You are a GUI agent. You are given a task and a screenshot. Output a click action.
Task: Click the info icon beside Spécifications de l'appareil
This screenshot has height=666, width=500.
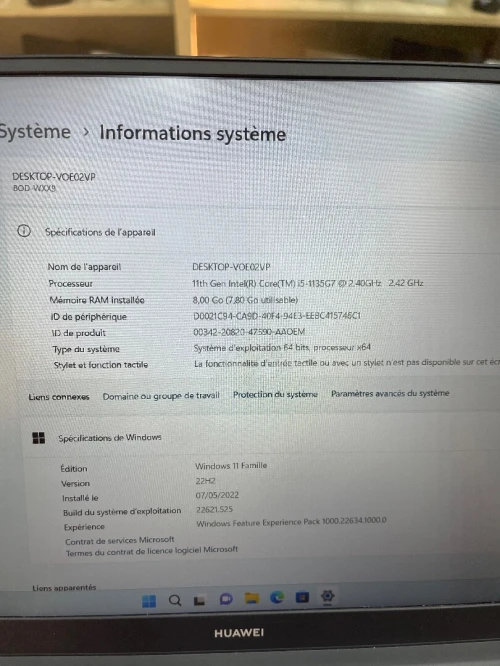coord(24,231)
